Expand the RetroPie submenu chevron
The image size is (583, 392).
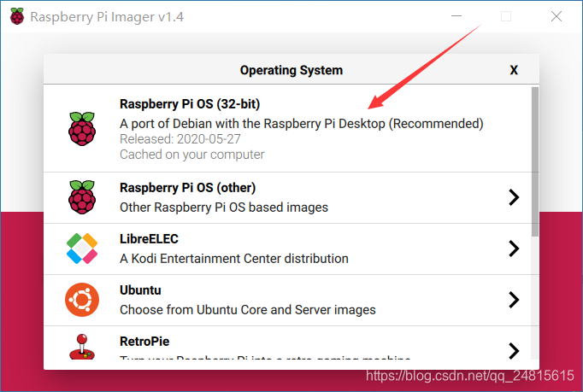514,351
